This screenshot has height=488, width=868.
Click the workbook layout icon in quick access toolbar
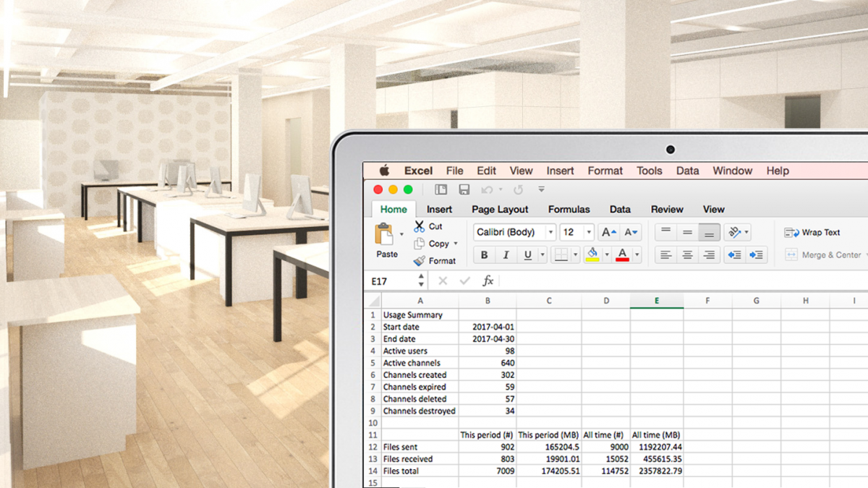click(441, 190)
